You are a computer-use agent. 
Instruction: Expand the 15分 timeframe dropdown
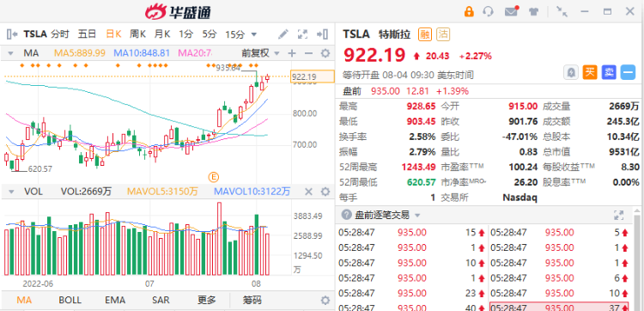(x=241, y=34)
